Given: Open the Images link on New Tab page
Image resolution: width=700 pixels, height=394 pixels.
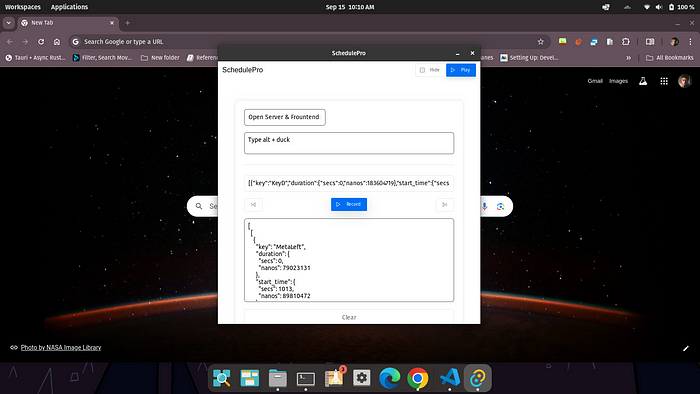Looking at the screenshot, I should point(618,81).
